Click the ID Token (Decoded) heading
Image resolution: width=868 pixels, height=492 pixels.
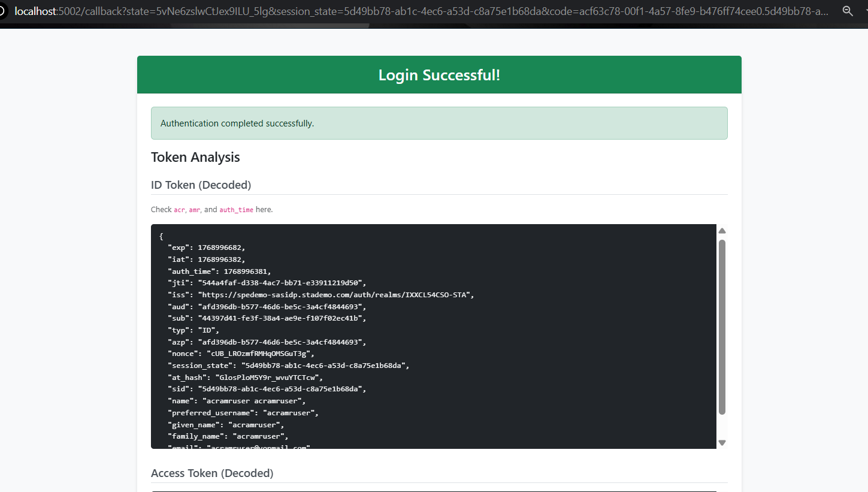point(201,185)
